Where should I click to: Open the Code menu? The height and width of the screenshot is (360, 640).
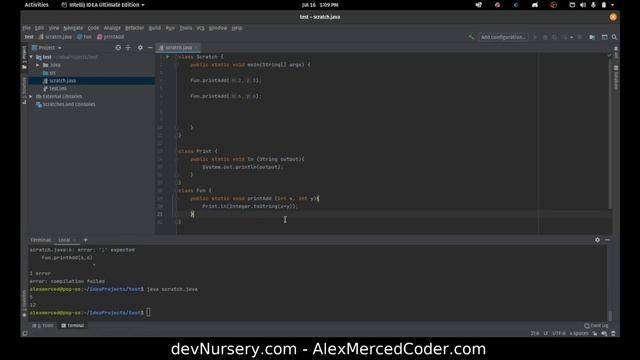click(93, 28)
